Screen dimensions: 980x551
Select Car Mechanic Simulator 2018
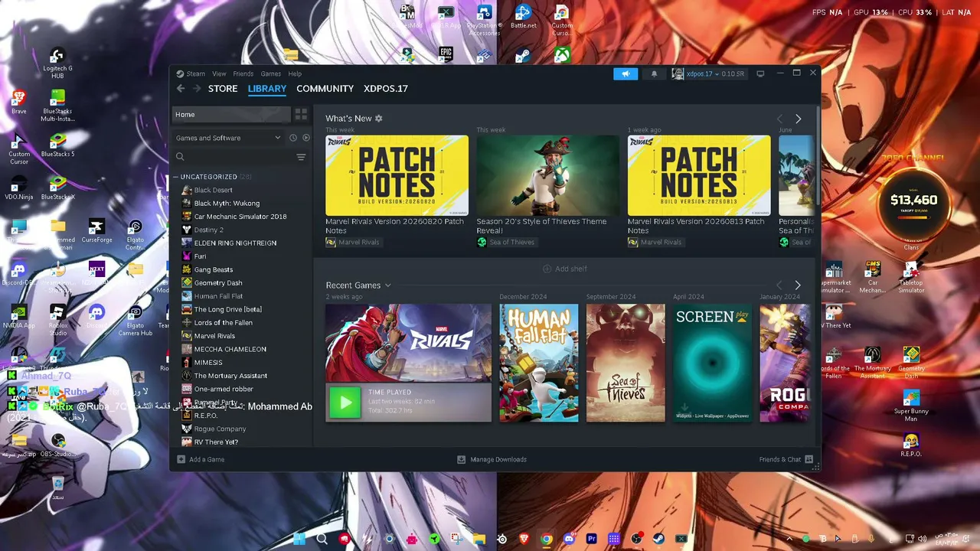(241, 217)
